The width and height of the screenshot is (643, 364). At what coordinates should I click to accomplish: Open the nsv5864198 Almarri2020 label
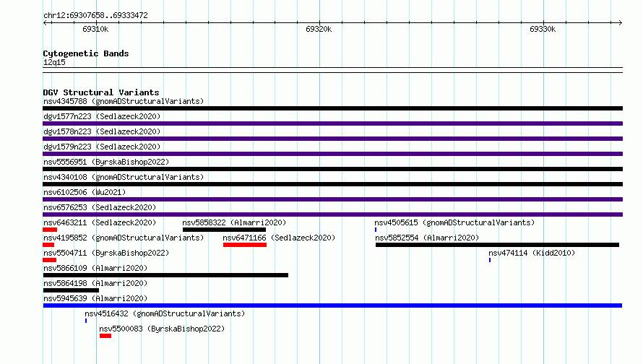point(95,283)
